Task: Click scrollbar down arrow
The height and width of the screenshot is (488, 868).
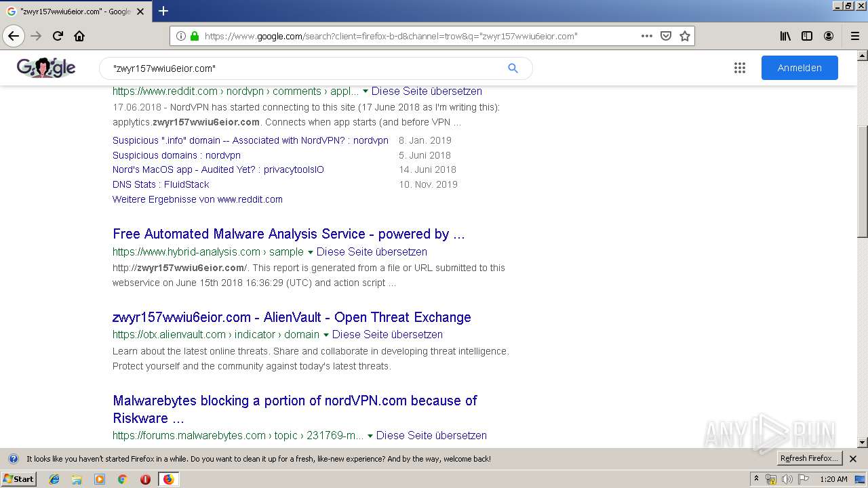Action: click(862, 443)
